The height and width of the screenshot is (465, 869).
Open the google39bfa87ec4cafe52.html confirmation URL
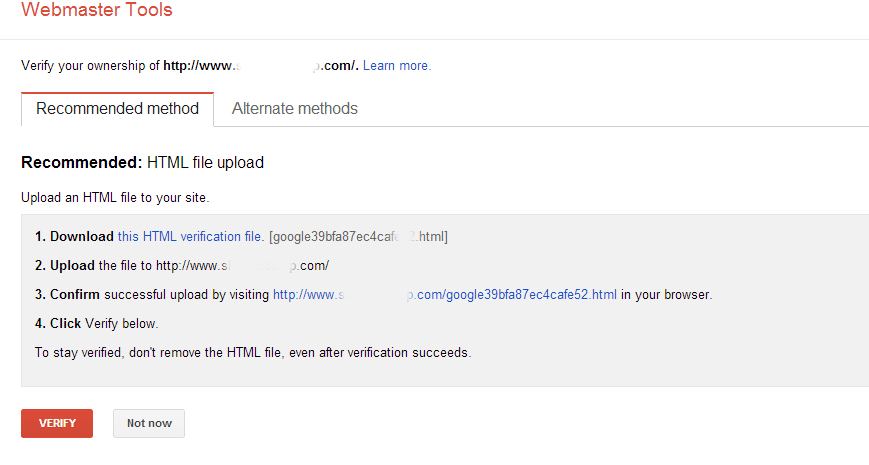(444, 295)
